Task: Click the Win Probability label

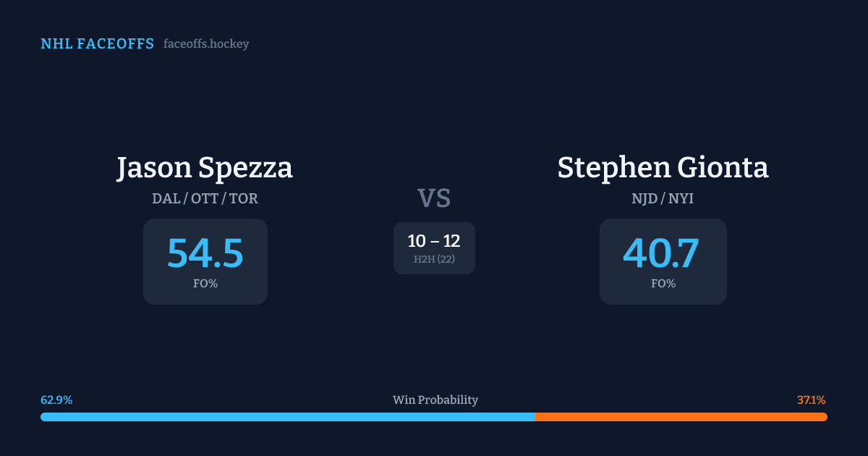Action: [435, 400]
